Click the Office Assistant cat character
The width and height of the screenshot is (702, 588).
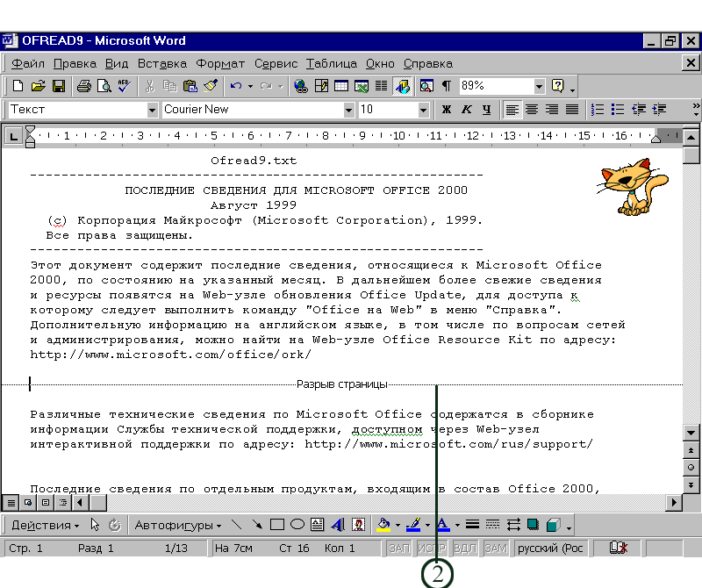pos(632,187)
